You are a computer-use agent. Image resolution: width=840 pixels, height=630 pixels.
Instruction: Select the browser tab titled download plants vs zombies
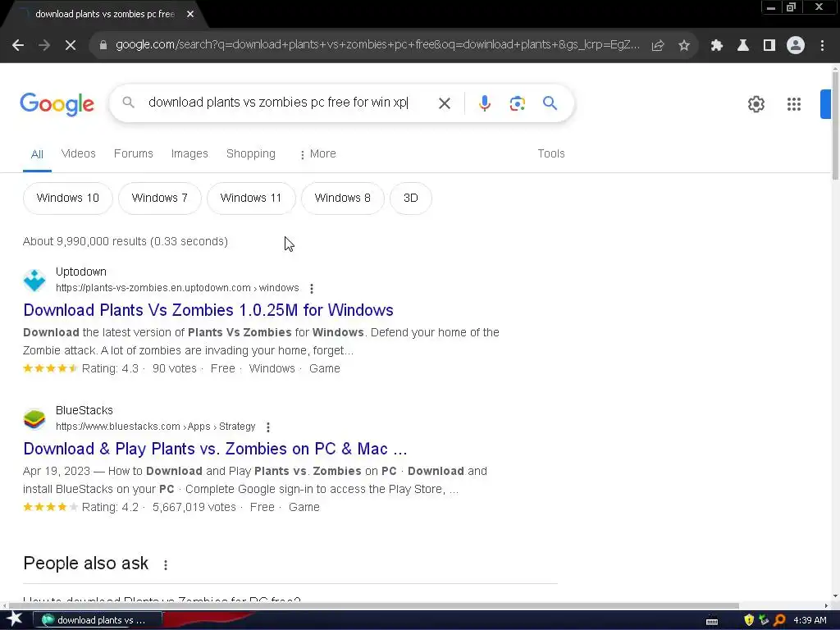point(104,14)
